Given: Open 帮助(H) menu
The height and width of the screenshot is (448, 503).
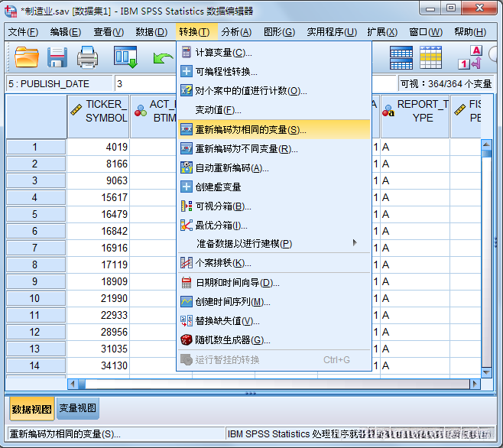Looking at the screenshot, I should [x=470, y=32].
